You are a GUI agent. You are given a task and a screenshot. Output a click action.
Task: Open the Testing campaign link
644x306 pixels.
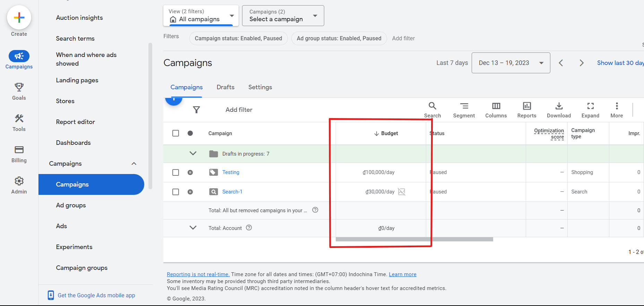pyautogui.click(x=231, y=172)
